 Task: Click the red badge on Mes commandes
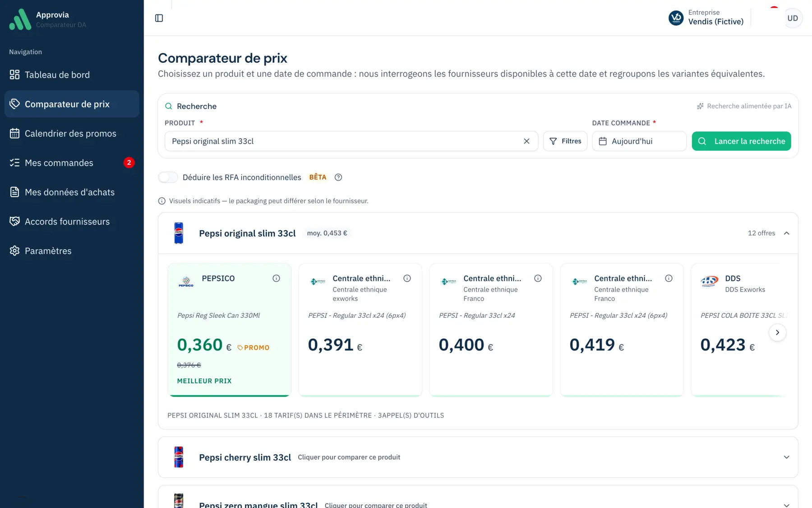point(129,163)
